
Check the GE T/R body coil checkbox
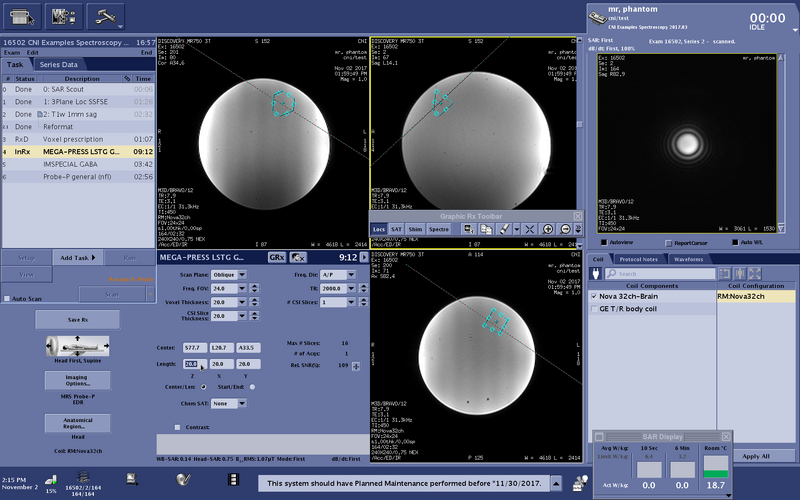594,309
